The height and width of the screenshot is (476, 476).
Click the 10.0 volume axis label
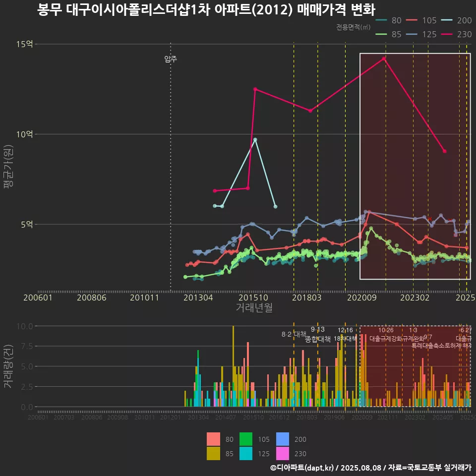coord(25,326)
